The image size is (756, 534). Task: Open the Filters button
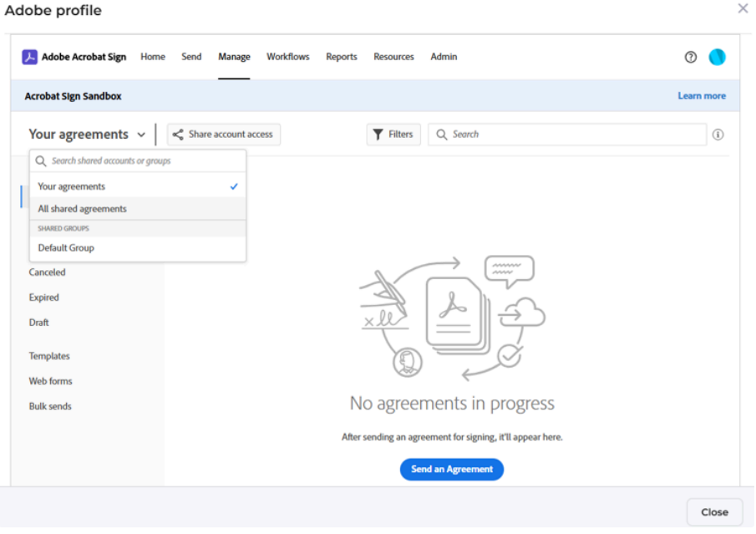point(393,135)
